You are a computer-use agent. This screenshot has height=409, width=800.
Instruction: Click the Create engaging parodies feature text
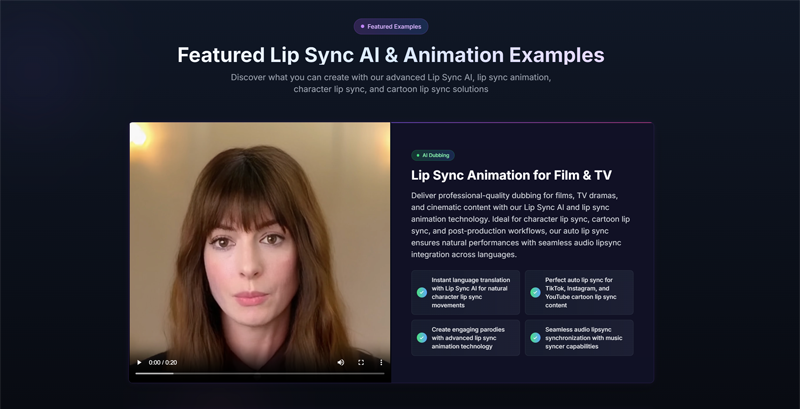click(x=468, y=338)
